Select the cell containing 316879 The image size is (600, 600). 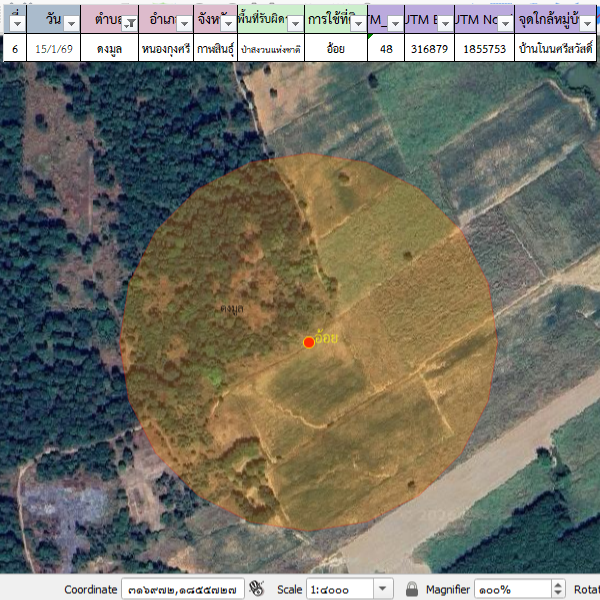[429, 48]
